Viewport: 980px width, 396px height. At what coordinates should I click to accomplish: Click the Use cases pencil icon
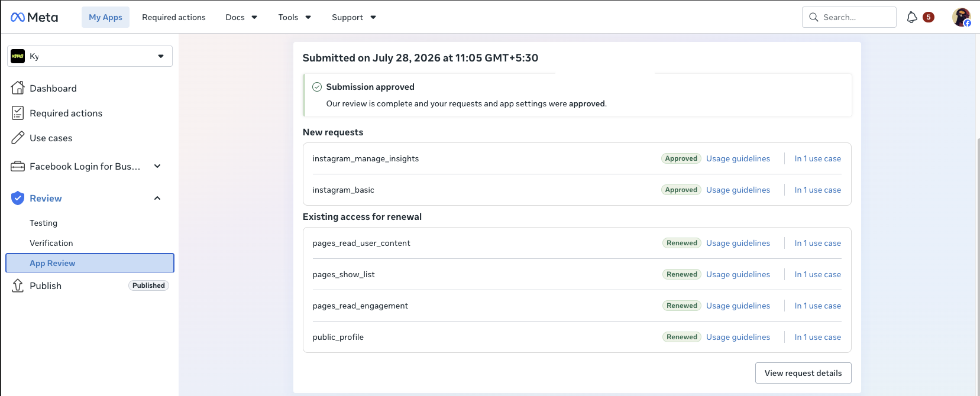(18, 138)
